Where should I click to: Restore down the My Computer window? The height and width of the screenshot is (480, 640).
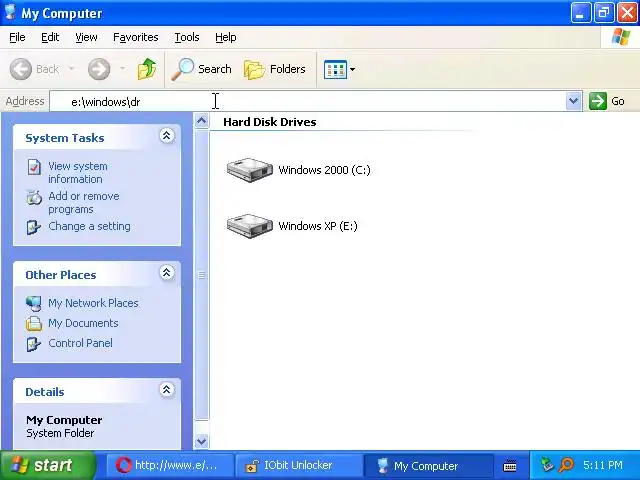point(604,13)
